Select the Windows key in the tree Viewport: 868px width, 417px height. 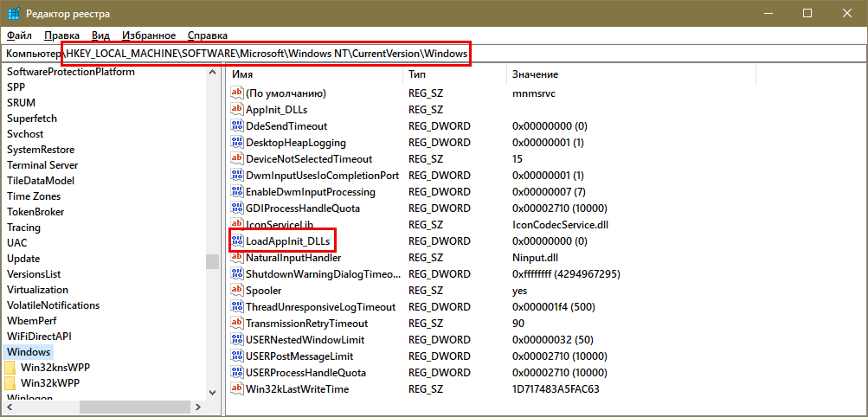tap(29, 352)
